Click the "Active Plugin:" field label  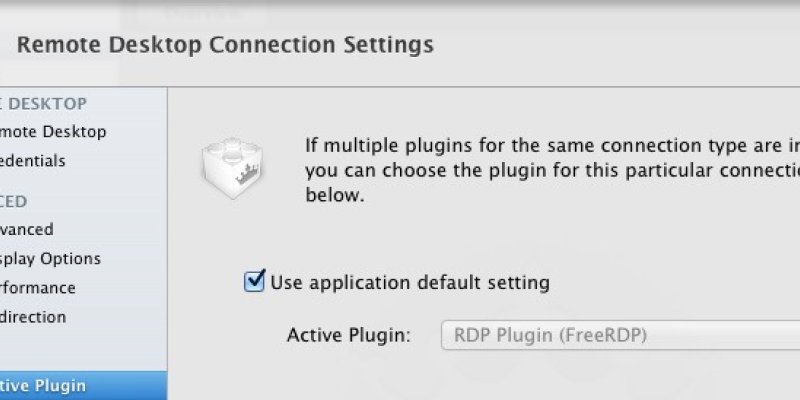pyautogui.click(x=349, y=335)
